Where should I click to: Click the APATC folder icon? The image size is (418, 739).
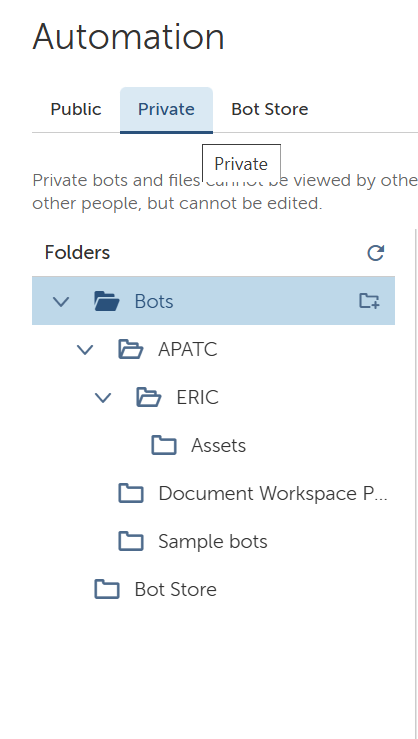(x=131, y=349)
